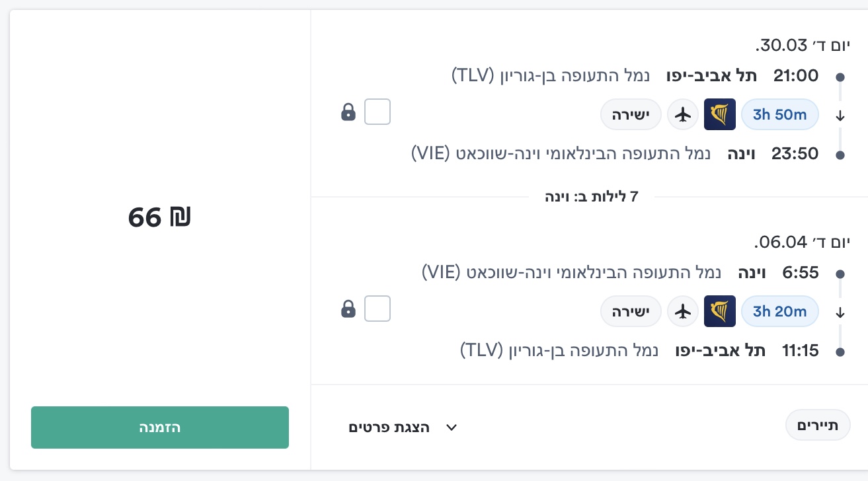Click the Ryanair logo on the outbound flight

pyautogui.click(x=720, y=114)
